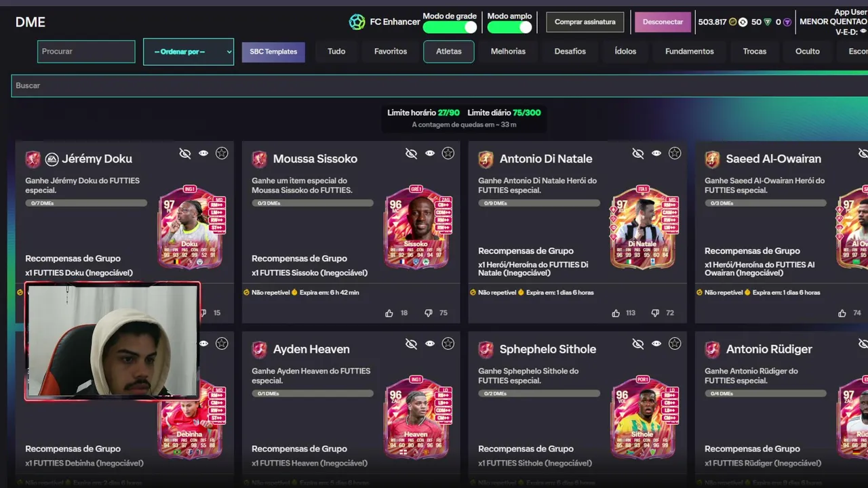
Task: Click the Hero badge beside Saeed Al-Owairan title
Action: pos(713,159)
